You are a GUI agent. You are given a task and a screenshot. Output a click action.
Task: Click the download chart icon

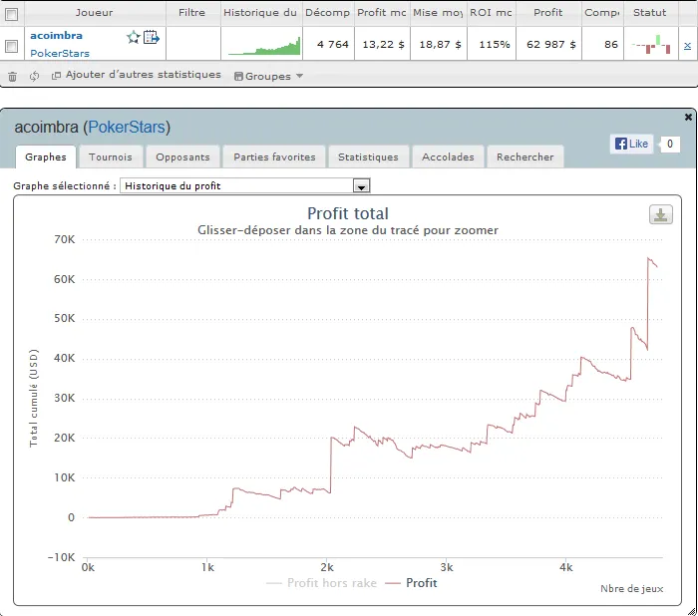(x=660, y=214)
